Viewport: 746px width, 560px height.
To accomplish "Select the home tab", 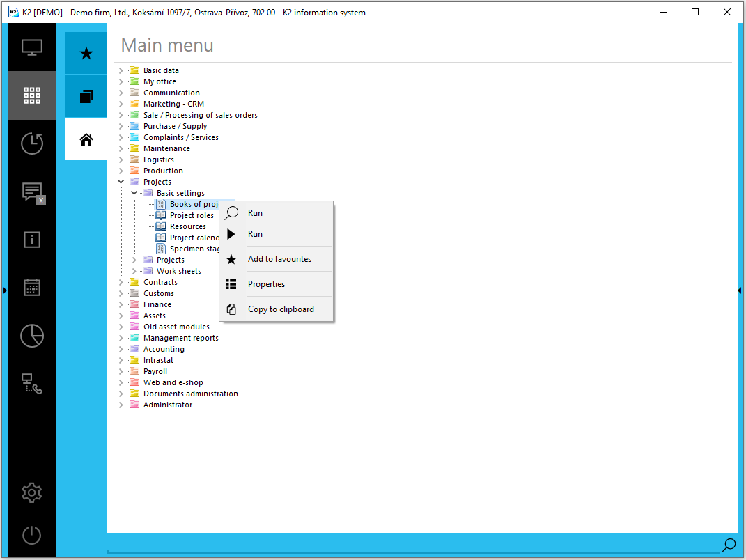I will click(x=86, y=139).
